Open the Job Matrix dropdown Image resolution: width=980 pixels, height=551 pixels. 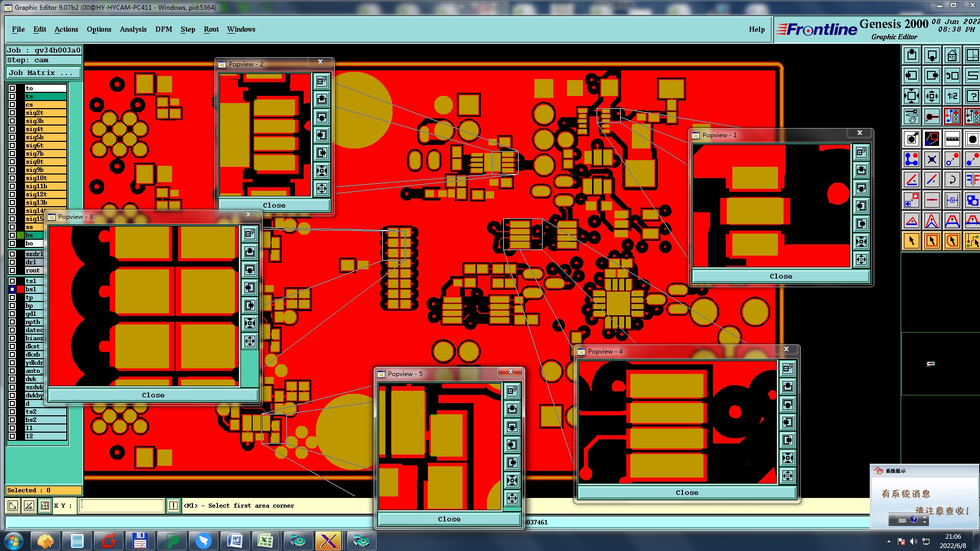click(x=43, y=73)
